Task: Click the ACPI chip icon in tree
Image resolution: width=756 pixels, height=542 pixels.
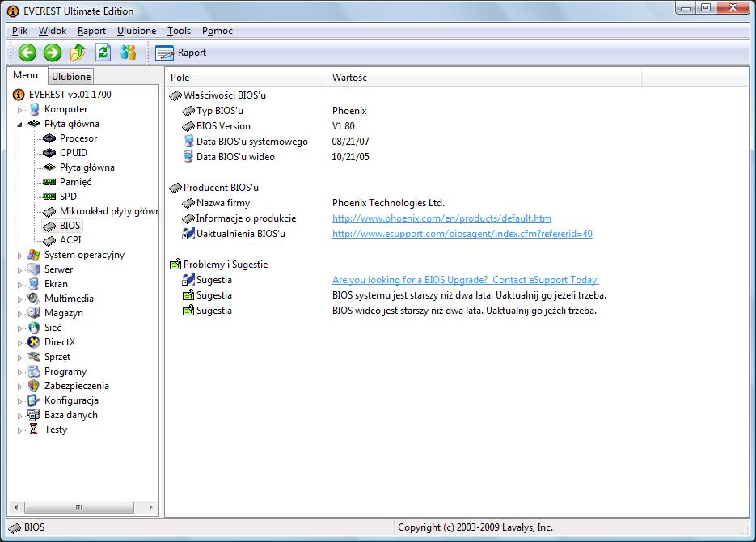Action: pos(49,240)
